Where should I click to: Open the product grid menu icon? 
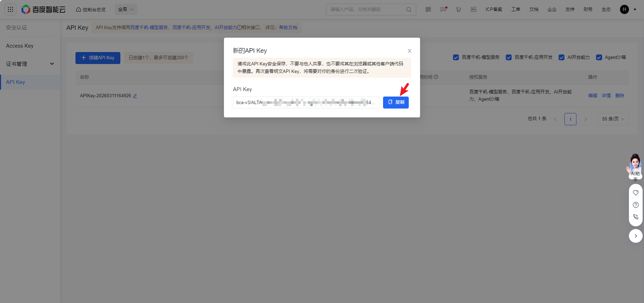click(x=11, y=10)
